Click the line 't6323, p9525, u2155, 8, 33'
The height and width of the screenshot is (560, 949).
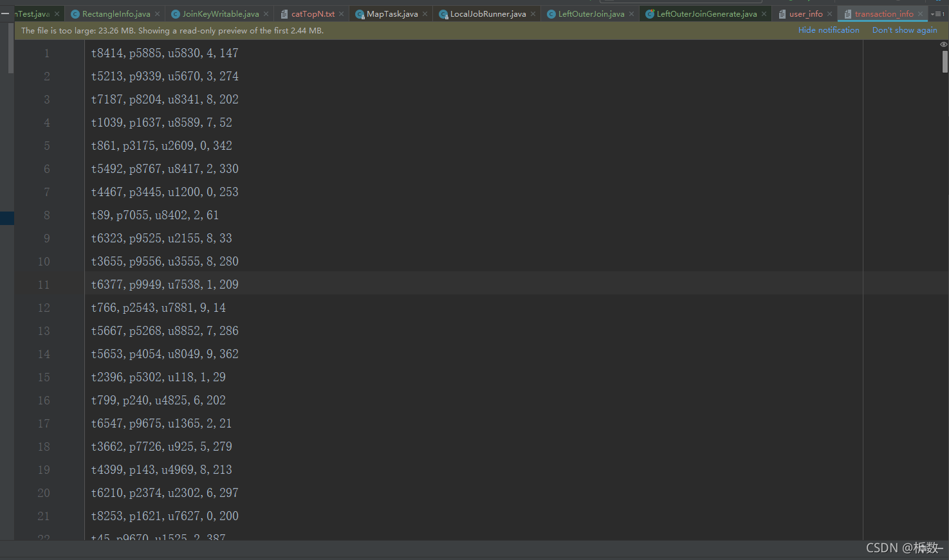pos(161,239)
